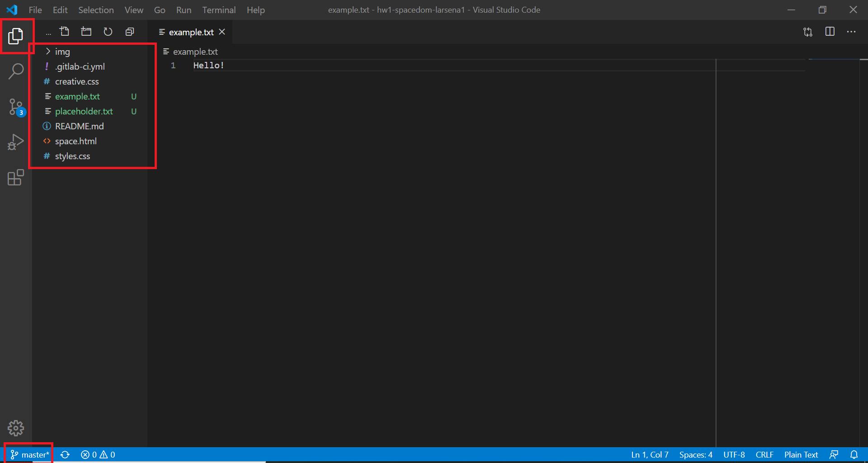This screenshot has width=868, height=463.
Task: Click the Refresh Explorer icon
Action: pyautogui.click(x=108, y=32)
